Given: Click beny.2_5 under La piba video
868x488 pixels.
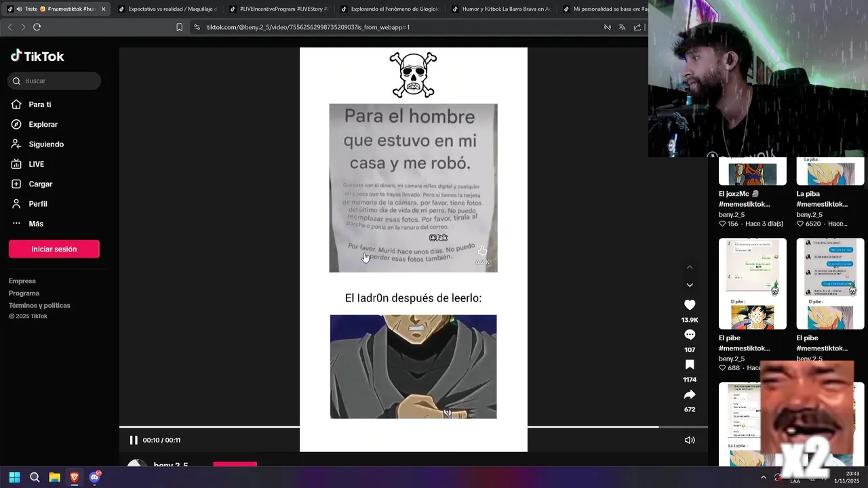Looking at the screenshot, I should (809, 214).
